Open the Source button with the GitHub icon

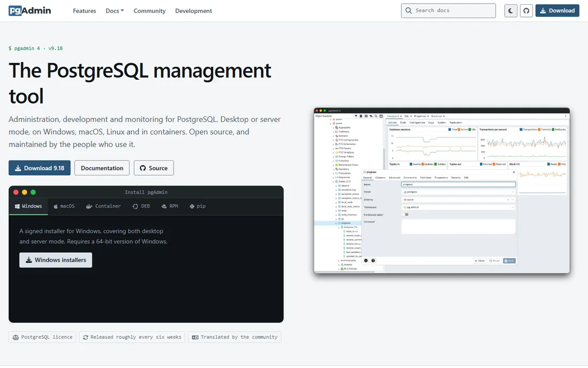pyautogui.click(x=154, y=168)
